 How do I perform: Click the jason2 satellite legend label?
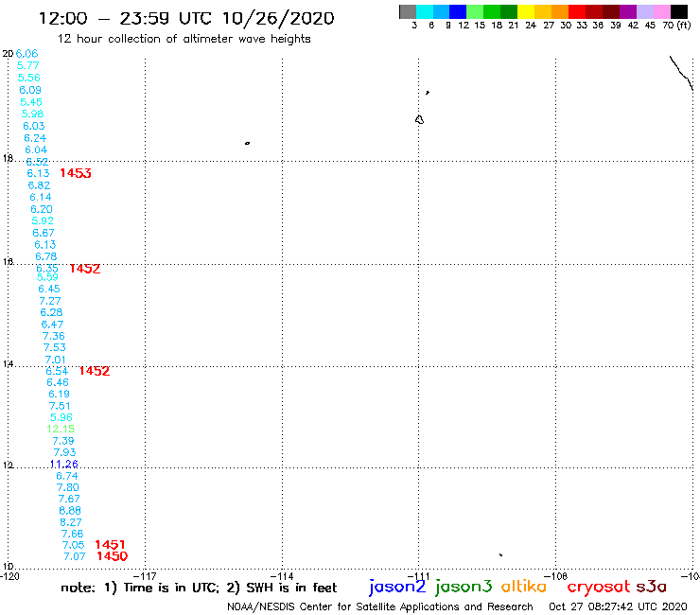coord(397,588)
